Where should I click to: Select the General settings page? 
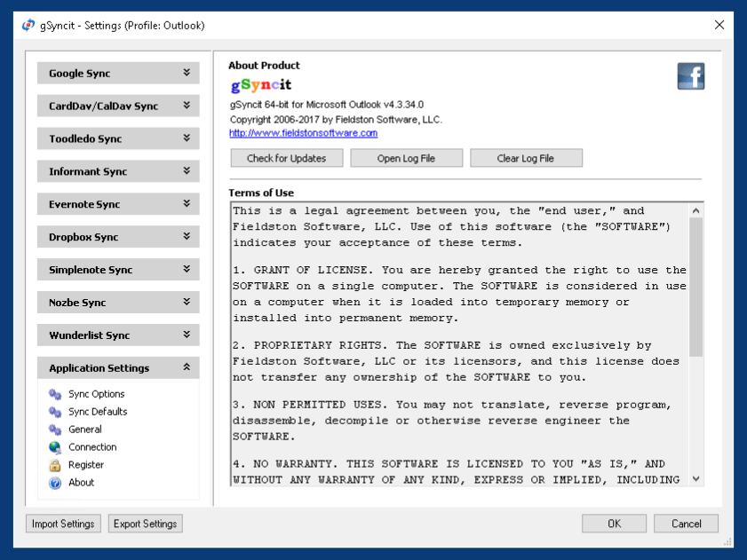point(84,430)
